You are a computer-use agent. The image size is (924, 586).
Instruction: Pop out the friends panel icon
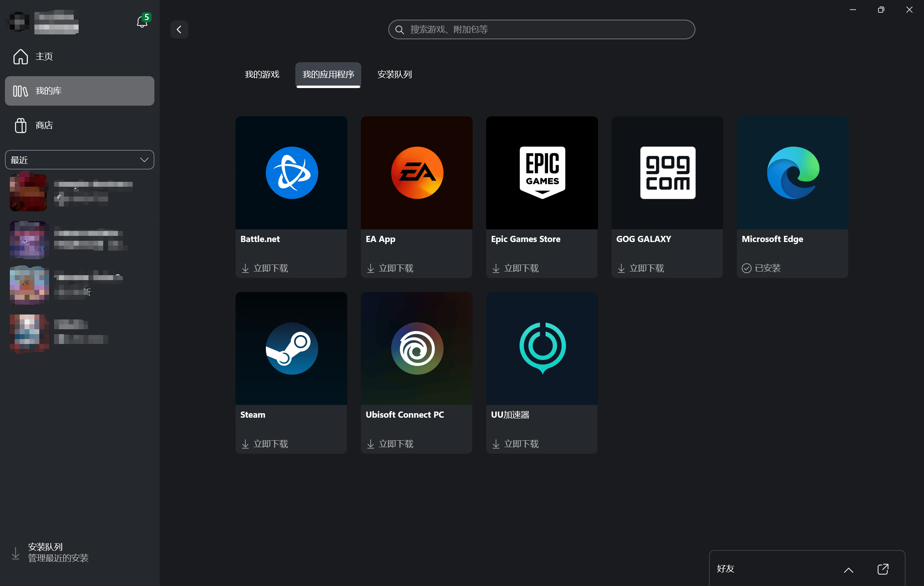click(883, 569)
